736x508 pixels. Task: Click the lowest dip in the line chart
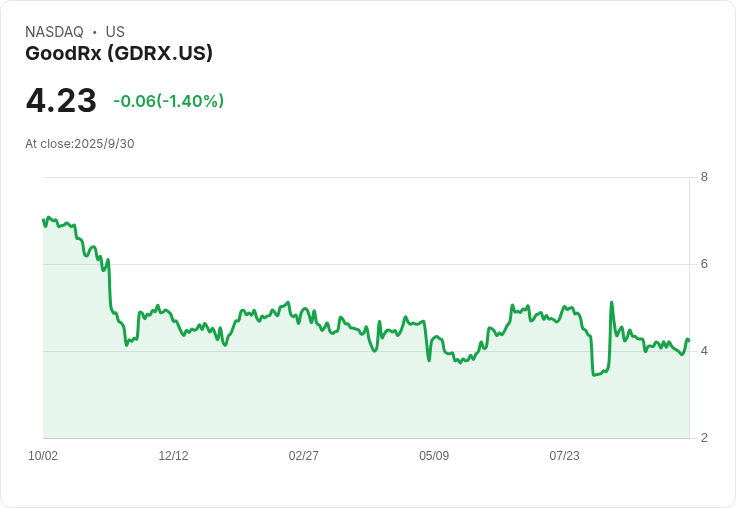[594, 375]
